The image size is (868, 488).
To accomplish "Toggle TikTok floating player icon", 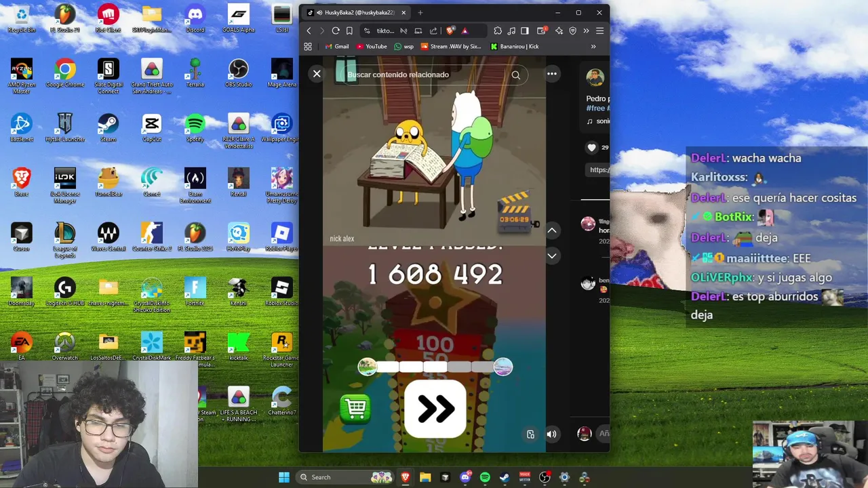I will tap(531, 434).
